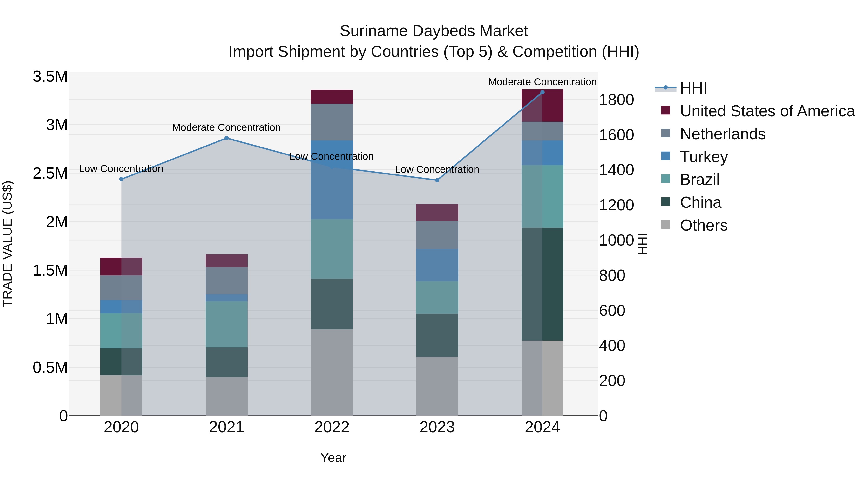Click the vertical HHI right axis title
868x488 pixels.
tap(643, 244)
